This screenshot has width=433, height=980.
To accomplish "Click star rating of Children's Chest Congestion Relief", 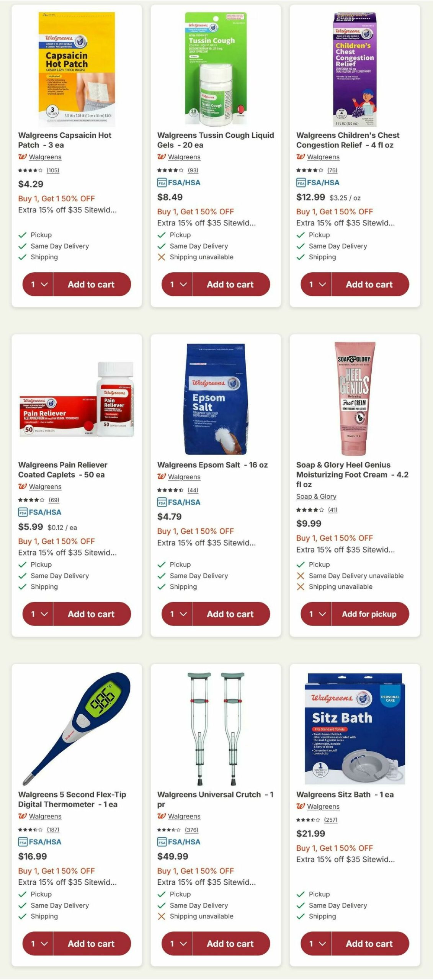I will click(x=310, y=170).
